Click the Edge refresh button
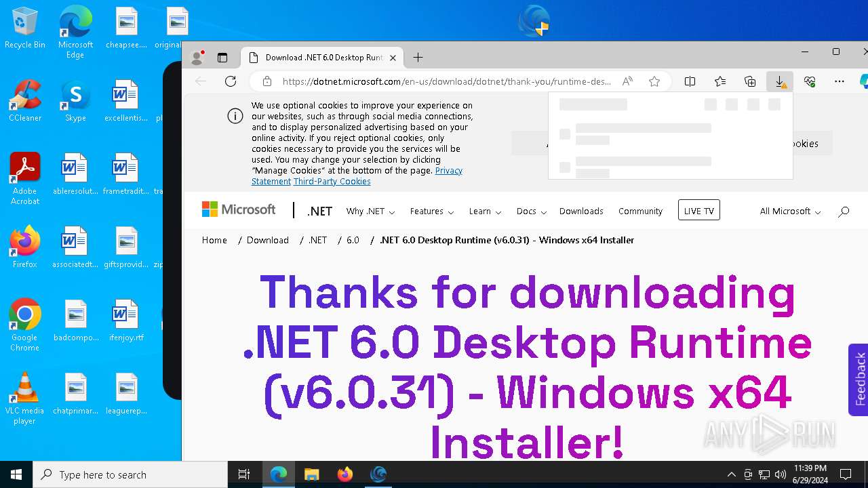This screenshot has width=868, height=488. pyautogui.click(x=231, y=81)
